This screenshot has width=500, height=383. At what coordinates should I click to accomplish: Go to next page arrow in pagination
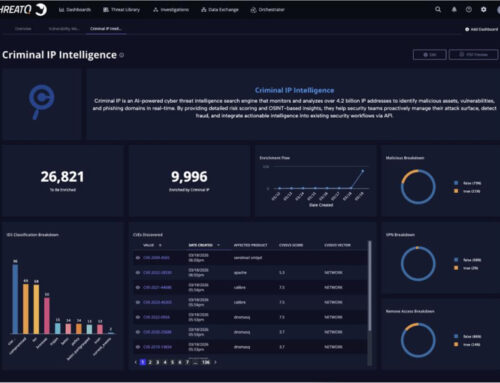(215, 362)
